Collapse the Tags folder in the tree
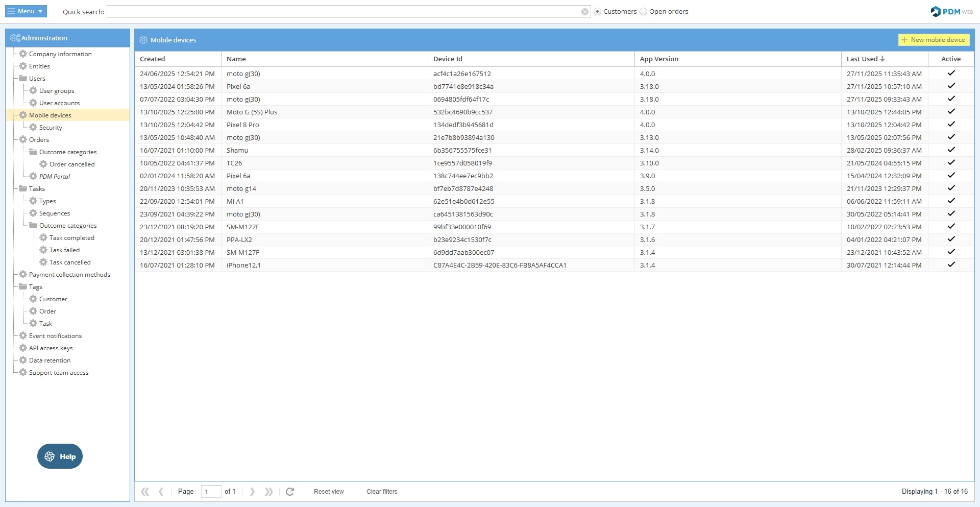Screen dimensions: 980x507 click(23, 287)
